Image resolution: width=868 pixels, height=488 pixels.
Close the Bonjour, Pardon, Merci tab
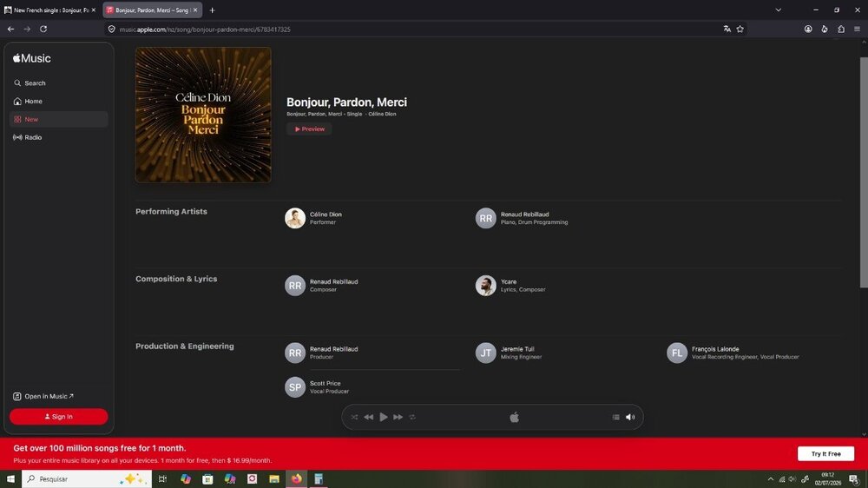(194, 10)
